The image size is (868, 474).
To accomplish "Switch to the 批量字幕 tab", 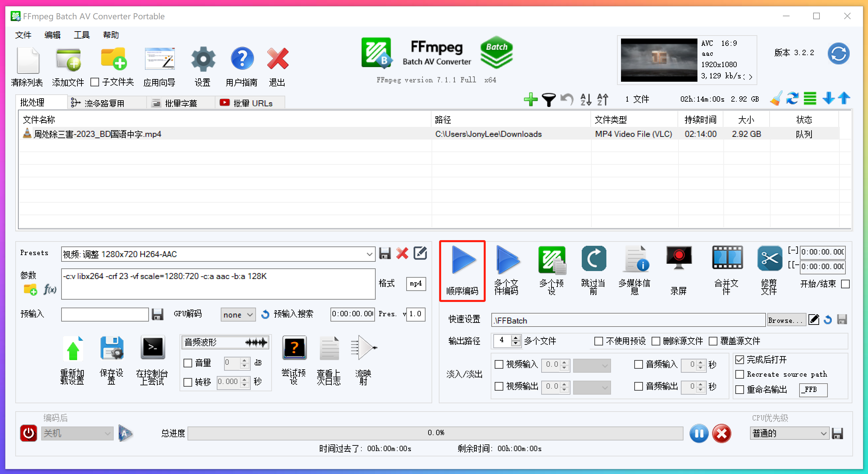I will (180, 103).
